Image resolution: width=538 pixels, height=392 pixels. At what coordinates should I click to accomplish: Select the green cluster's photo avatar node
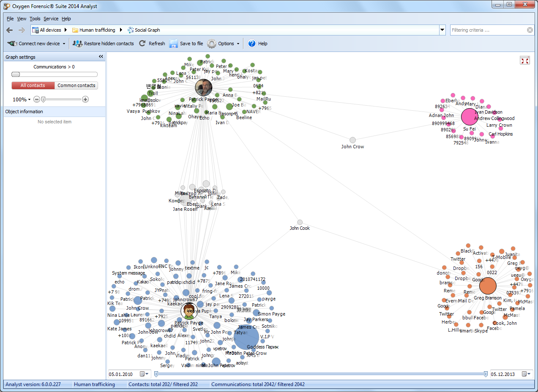pos(204,87)
